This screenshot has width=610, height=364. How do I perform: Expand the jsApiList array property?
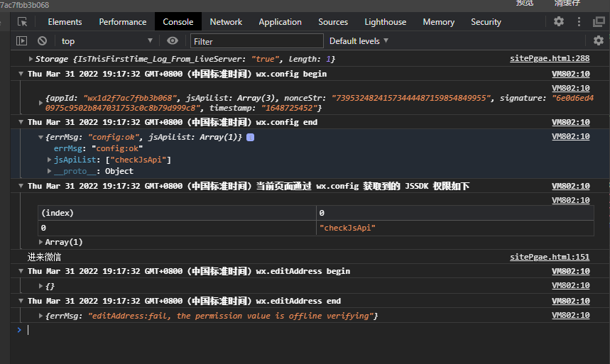[x=50, y=160]
